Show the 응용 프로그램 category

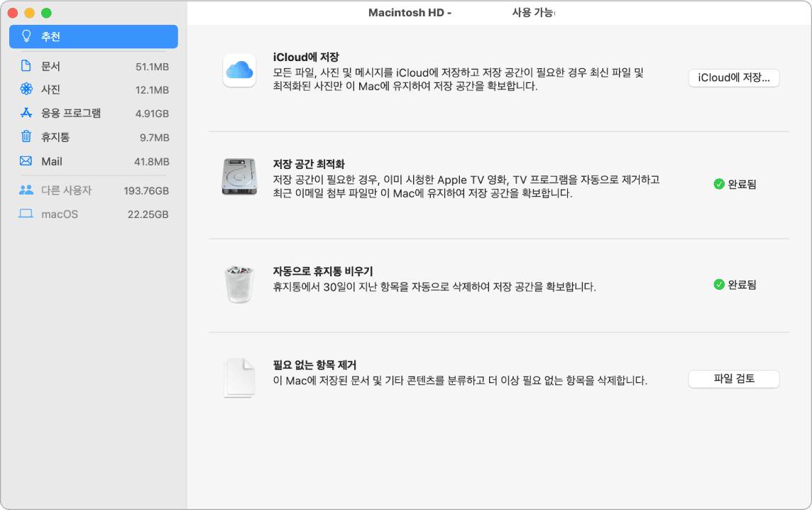coord(94,113)
